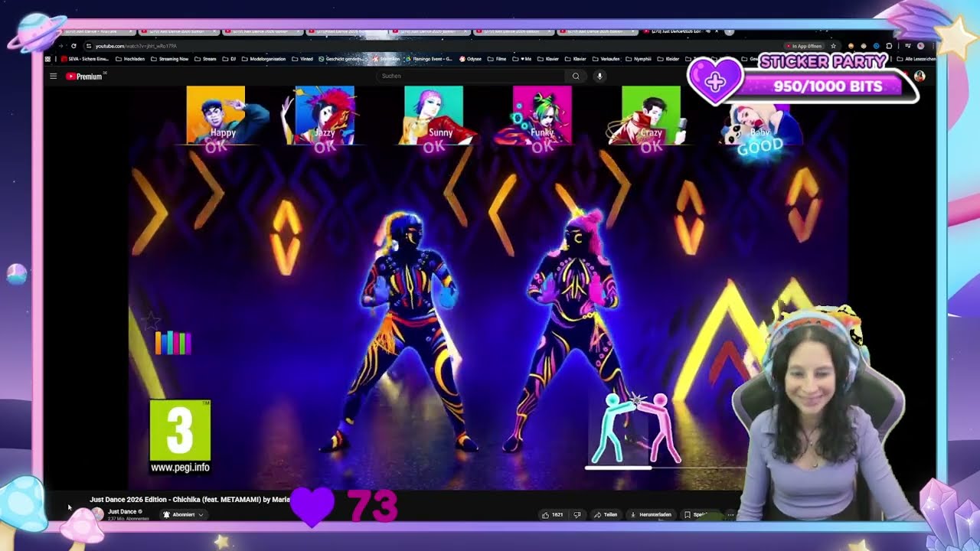Open the browser apps grid icon

pos(49,59)
